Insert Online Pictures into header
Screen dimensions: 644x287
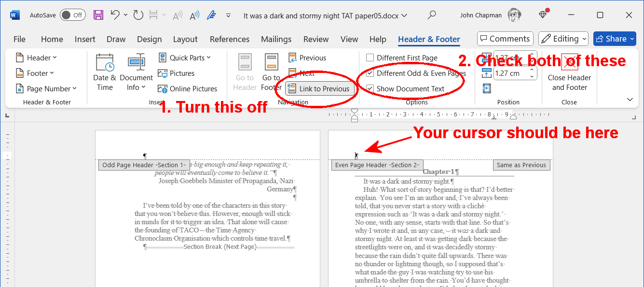click(x=188, y=89)
